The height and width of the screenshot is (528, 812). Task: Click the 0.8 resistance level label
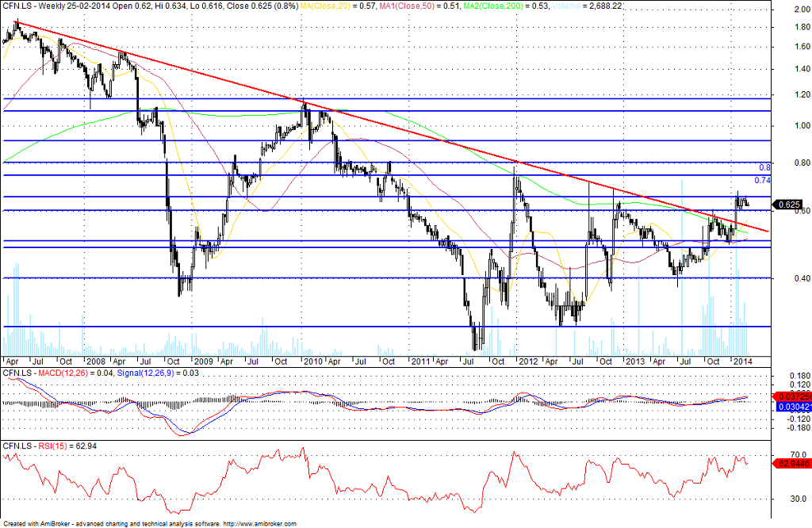pos(765,167)
